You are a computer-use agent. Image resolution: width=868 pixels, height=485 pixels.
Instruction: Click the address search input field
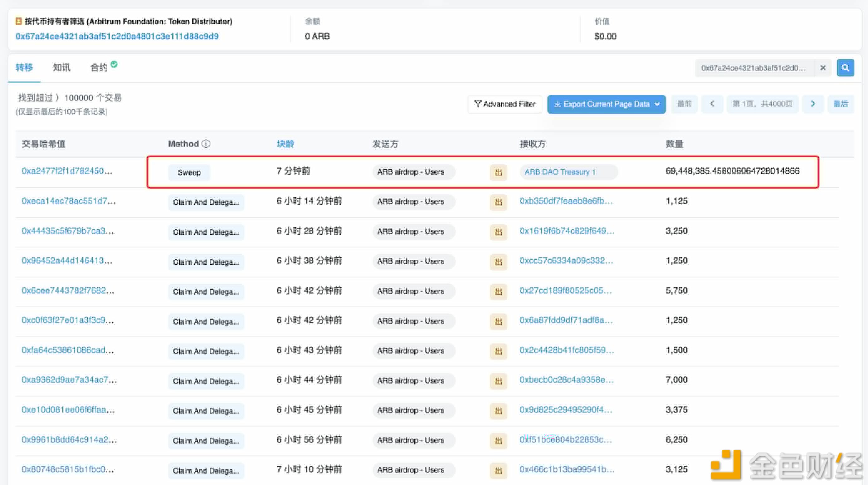(755, 68)
